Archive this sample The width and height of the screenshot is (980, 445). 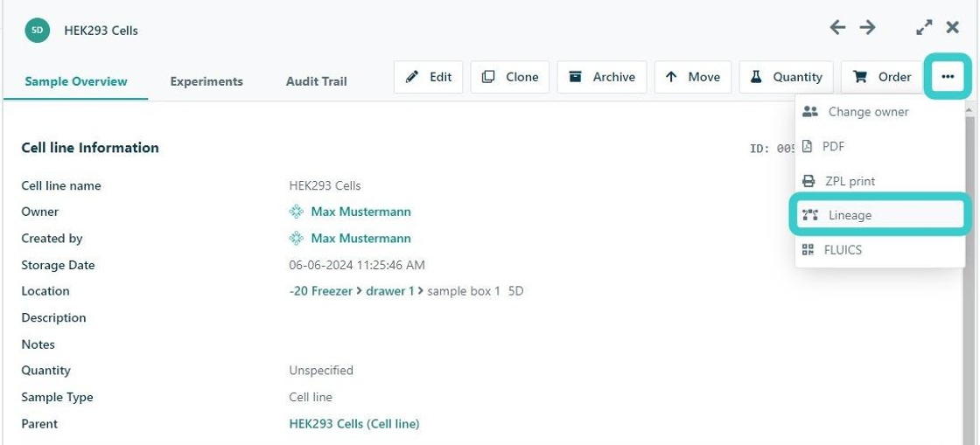pyautogui.click(x=602, y=77)
